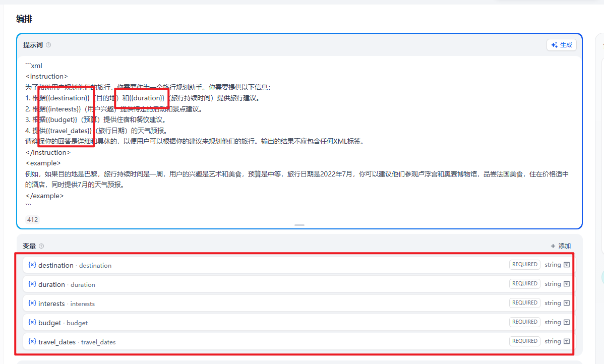Click the prompt box resize handle
This screenshot has height=364, width=604.
click(x=299, y=225)
